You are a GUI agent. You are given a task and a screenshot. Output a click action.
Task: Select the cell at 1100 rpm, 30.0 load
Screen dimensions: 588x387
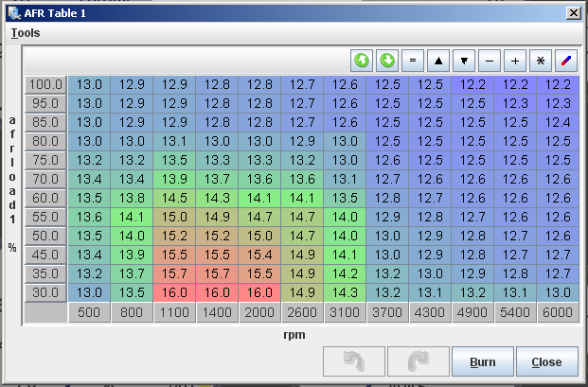(174, 292)
